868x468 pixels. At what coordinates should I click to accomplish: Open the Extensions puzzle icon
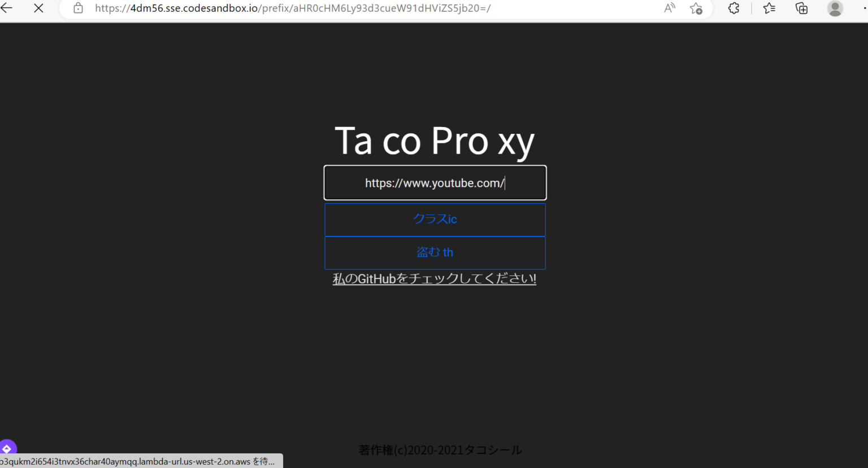733,8
